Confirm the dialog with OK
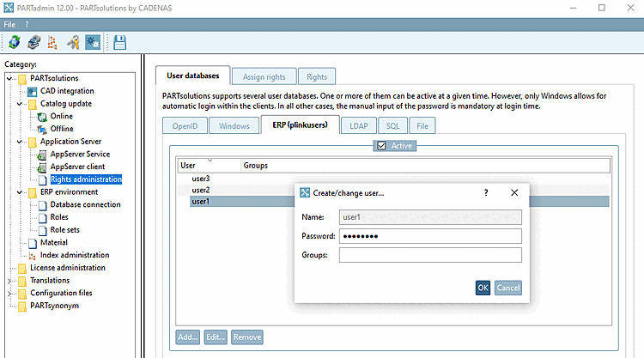644x358 pixels. coord(483,288)
